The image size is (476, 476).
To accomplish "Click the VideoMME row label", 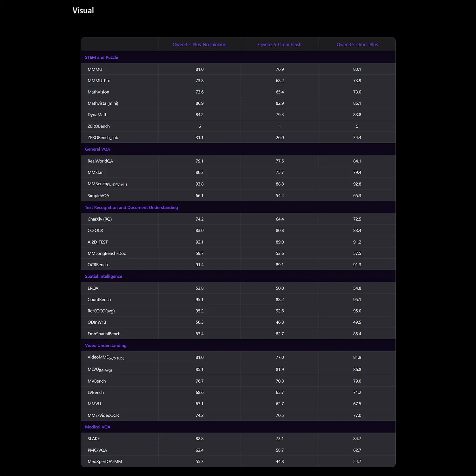I will [106, 357].
